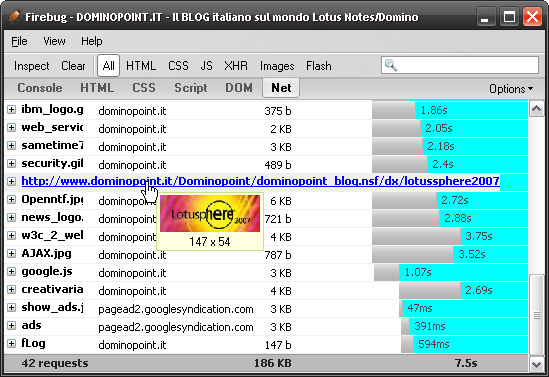Open the Options dropdown
This screenshot has height=377, width=549.
click(x=511, y=89)
